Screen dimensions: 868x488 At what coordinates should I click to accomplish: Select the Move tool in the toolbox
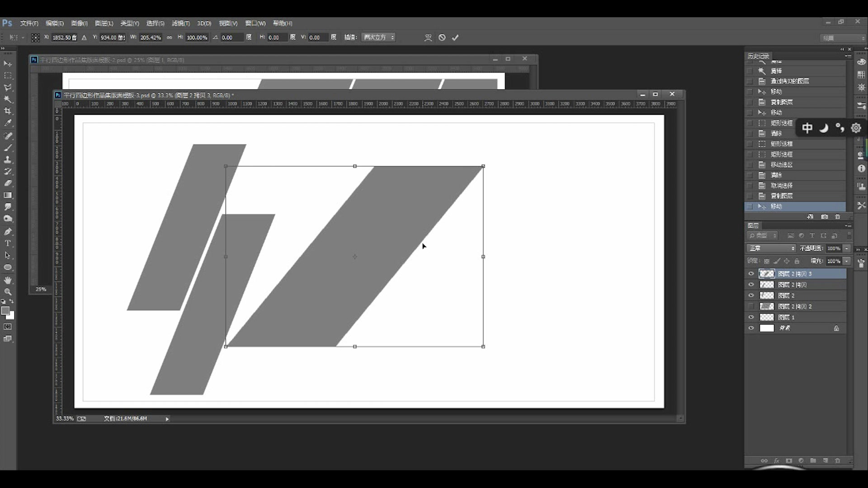[8, 64]
